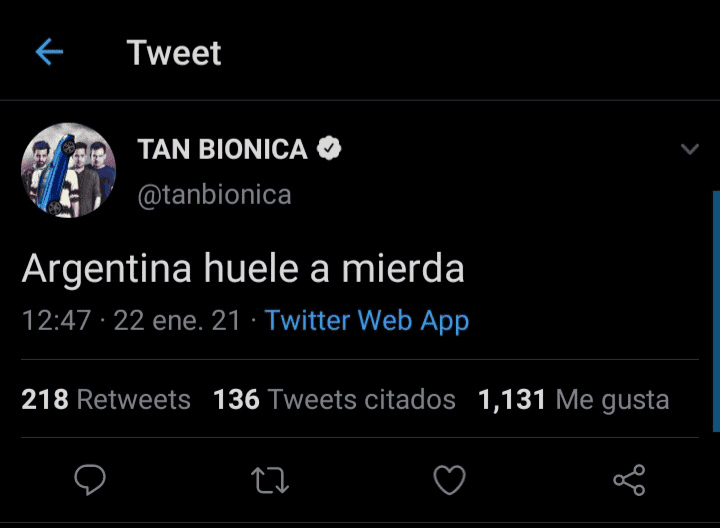
Task: Select the tweet text 'Argentina huele a mierda'
Action: (x=243, y=269)
